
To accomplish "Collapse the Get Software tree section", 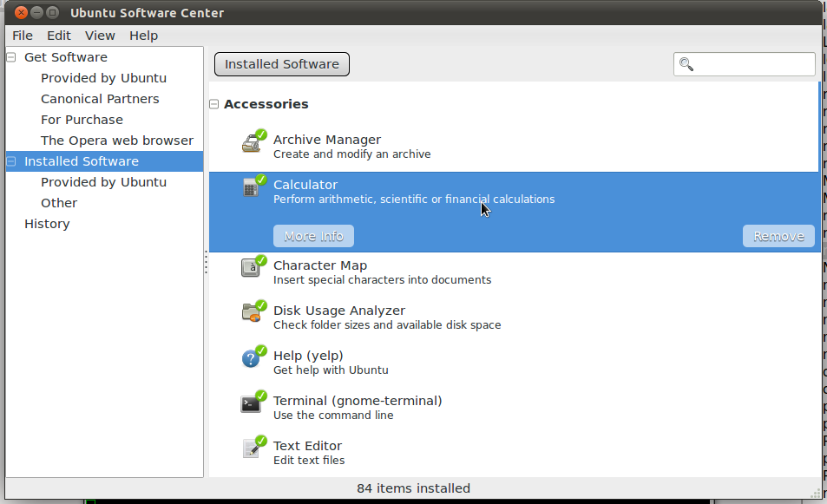I will [11, 57].
